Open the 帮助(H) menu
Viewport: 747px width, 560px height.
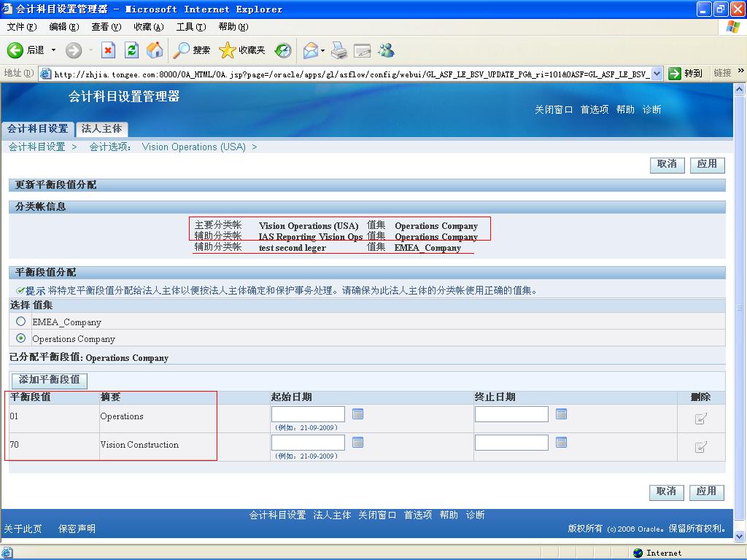(233, 27)
